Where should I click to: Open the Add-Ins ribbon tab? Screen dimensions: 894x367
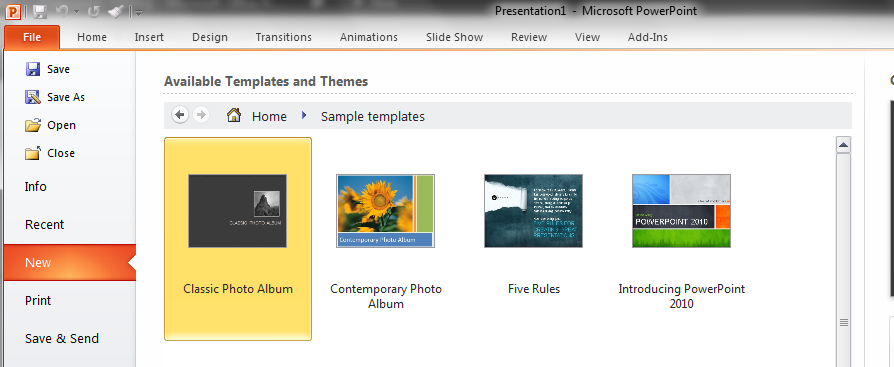[648, 37]
